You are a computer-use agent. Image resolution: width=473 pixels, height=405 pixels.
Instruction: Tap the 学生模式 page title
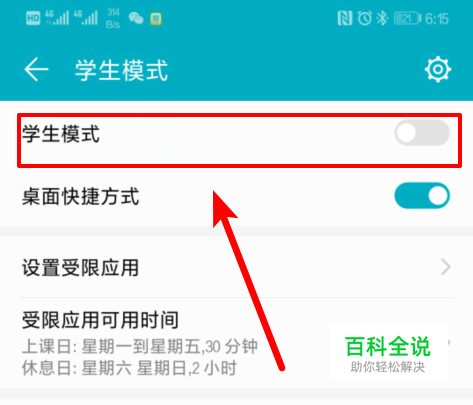[x=121, y=70]
